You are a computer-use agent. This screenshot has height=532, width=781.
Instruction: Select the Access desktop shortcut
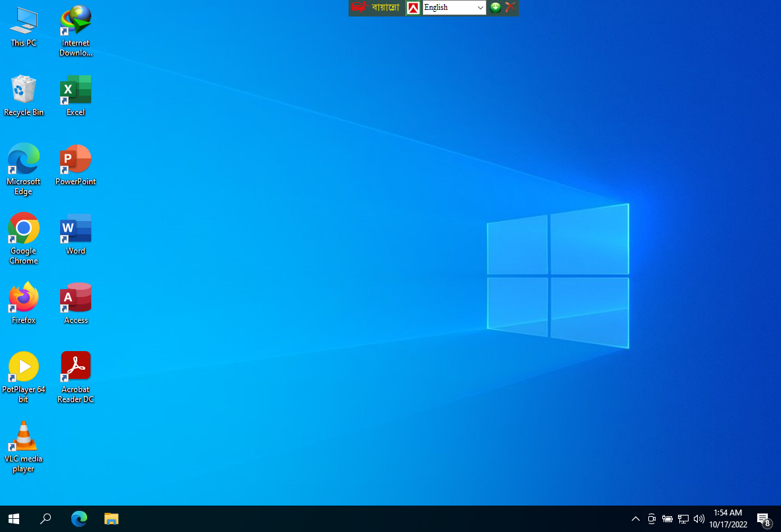pos(75,298)
